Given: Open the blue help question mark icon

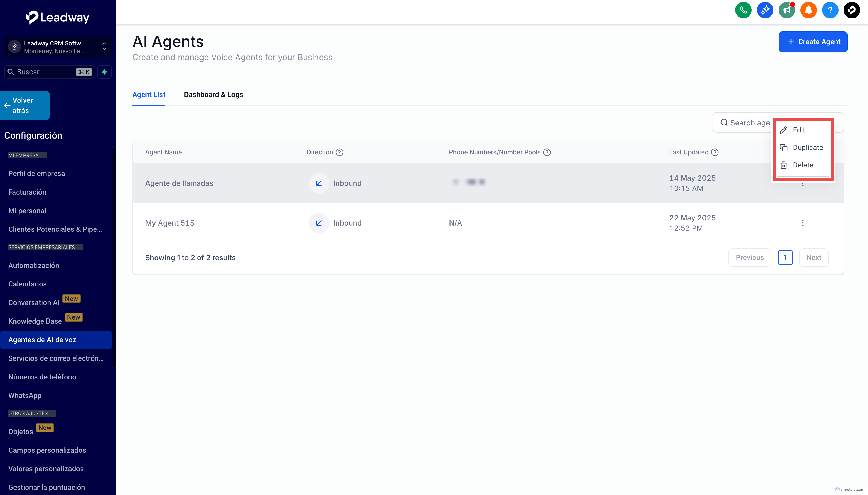Looking at the screenshot, I should point(830,10).
